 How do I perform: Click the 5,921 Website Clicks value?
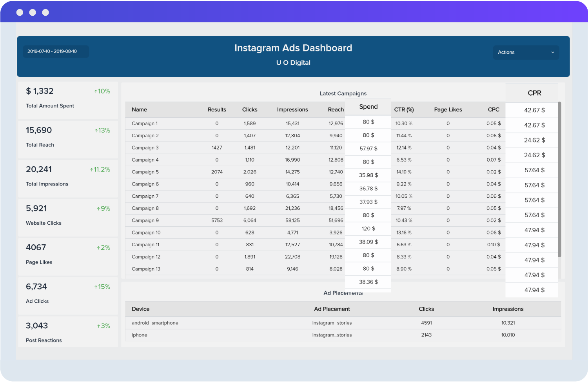pyautogui.click(x=36, y=208)
